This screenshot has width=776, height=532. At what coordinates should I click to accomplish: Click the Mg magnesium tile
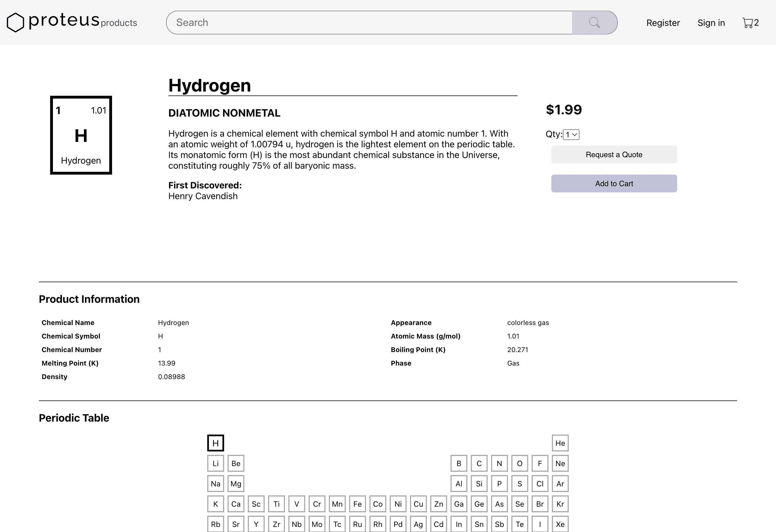(236, 484)
